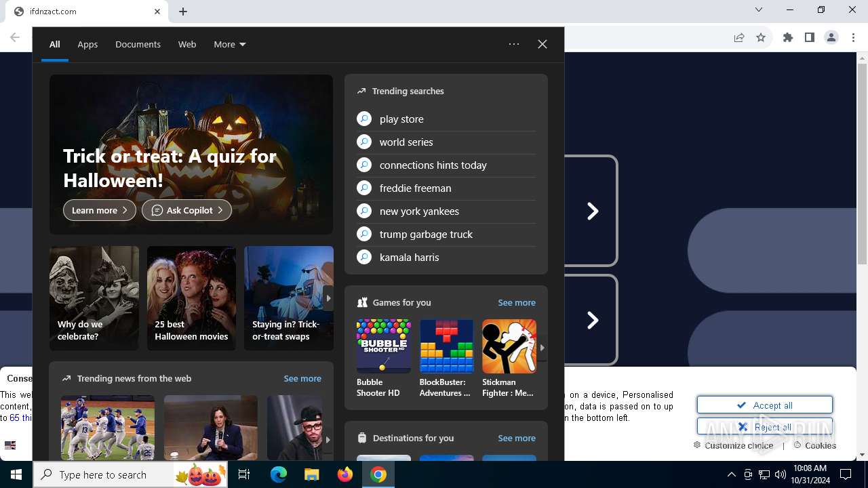Click first right chevron on webpage
The height and width of the screenshot is (488, 868).
click(x=592, y=211)
